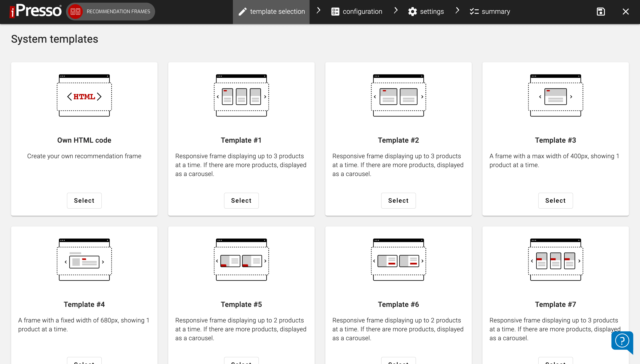Select Template #3
This screenshot has width=640, height=364.
click(555, 200)
